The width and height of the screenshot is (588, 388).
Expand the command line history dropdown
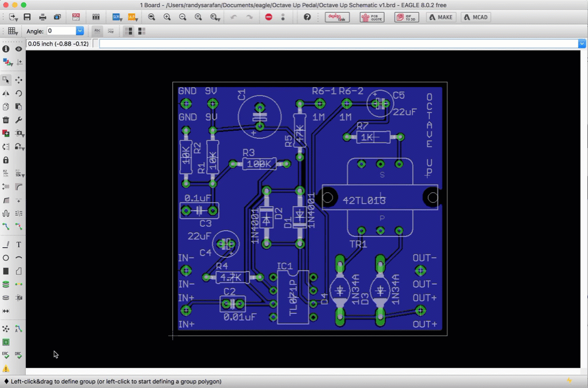pos(582,44)
